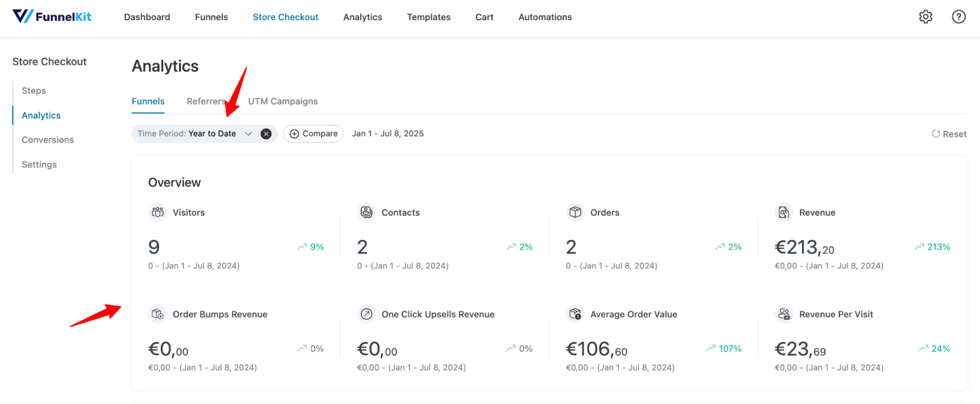Click the Visitors 9% trend arrow
This screenshot has width=980, height=404.
pyautogui.click(x=302, y=247)
